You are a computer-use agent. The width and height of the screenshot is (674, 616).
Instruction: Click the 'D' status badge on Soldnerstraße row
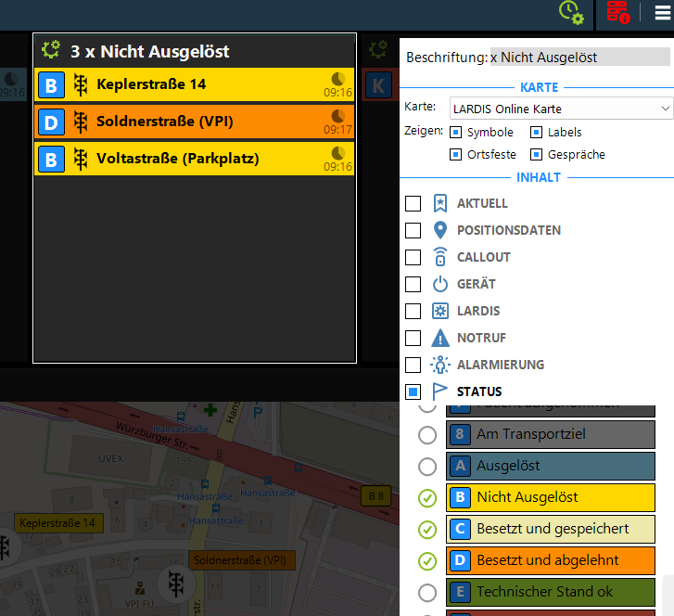(x=51, y=122)
